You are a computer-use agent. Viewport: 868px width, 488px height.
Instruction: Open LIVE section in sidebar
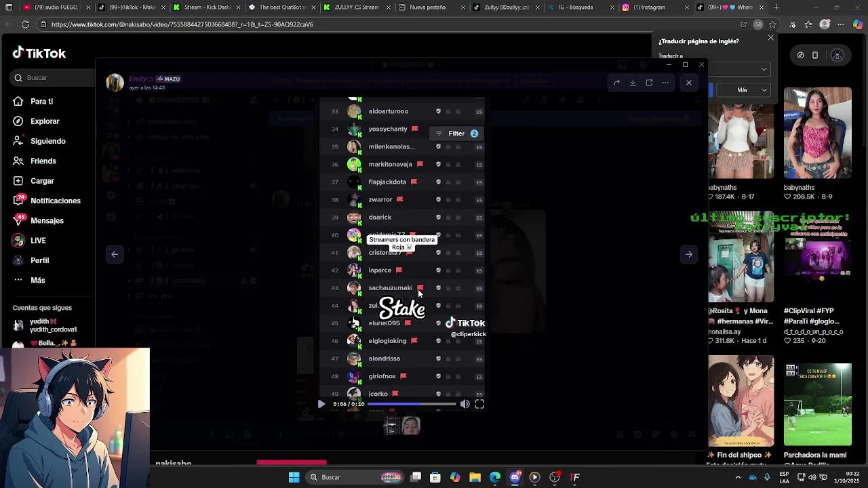click(38, 241)
